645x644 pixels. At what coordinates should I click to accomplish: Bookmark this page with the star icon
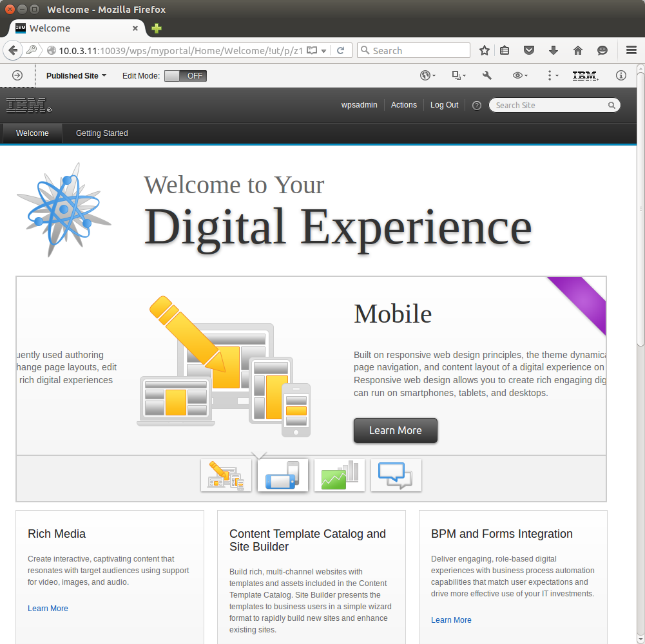484,51
